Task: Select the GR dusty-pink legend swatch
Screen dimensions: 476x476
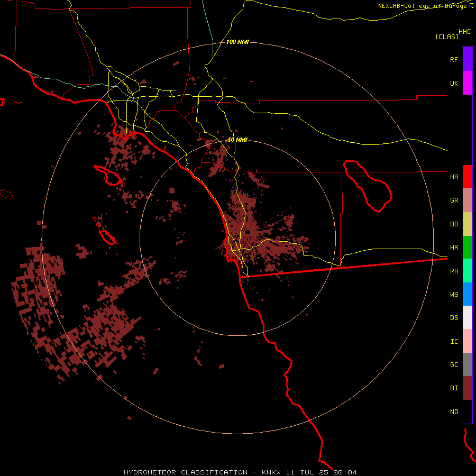Action: coord(467,200)
